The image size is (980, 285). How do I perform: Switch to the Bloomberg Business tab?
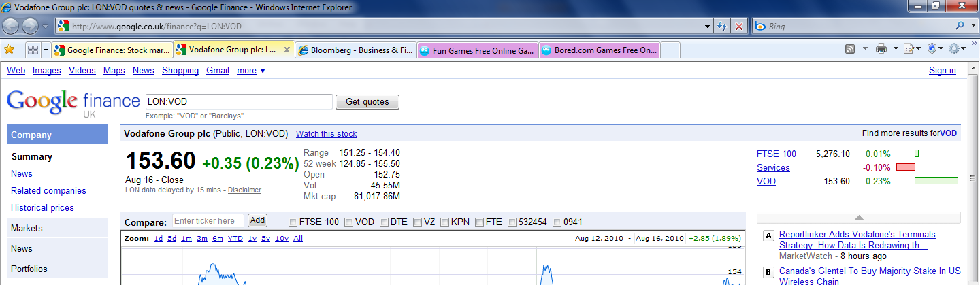pos(356,50)
